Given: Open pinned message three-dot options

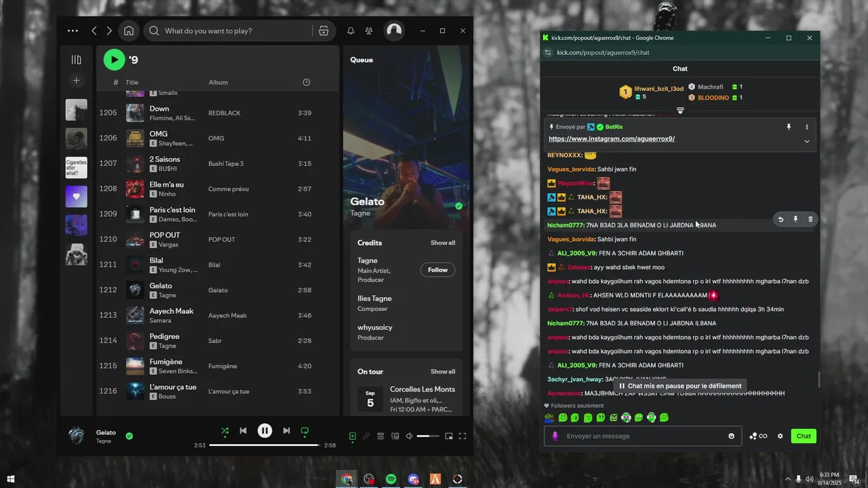Looking at the screenshot, I should (806, 127).
